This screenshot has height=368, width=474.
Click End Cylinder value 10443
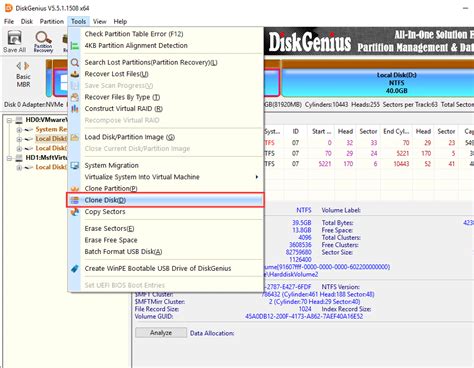point(401,164)
